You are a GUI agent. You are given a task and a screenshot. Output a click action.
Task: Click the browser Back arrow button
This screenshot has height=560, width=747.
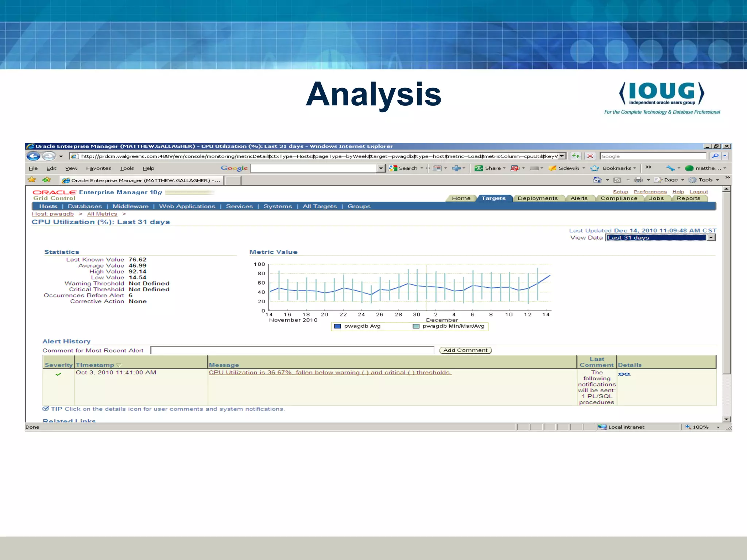34,156
